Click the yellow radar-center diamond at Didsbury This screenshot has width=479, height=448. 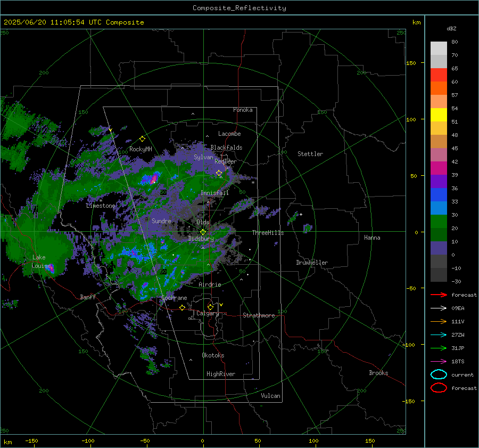coord(203,232)
